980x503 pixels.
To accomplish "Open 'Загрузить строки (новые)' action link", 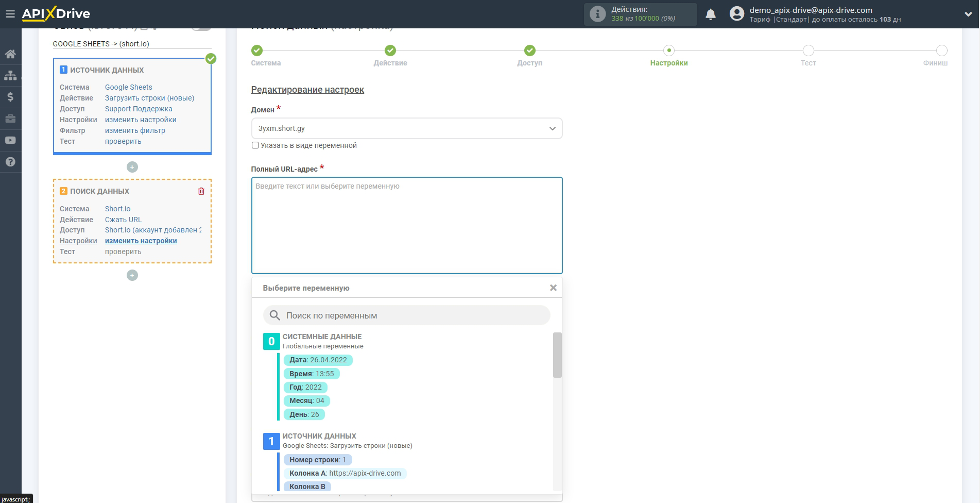I will tap(149, 98).
